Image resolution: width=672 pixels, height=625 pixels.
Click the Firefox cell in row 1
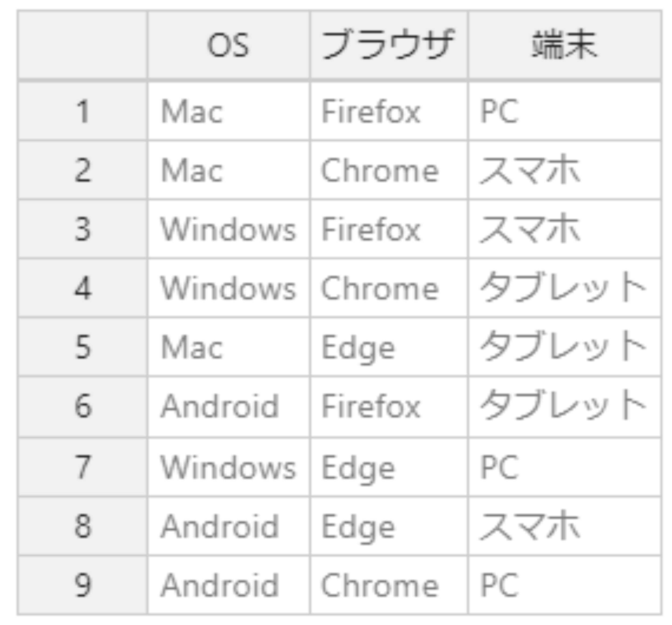pos(389,111)
